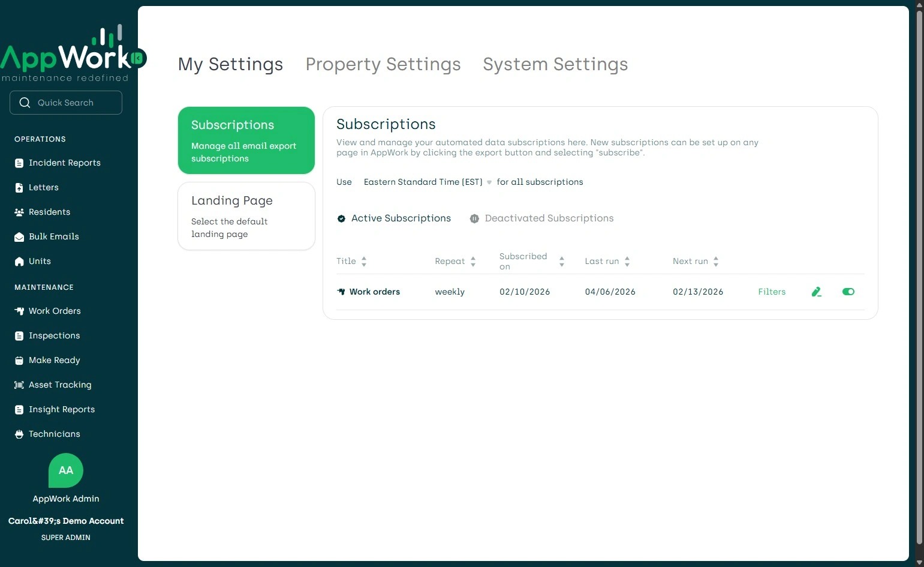Switch to the My Settings tab
924x567 pixels.
pyautogui.click(x=230, y=64)
